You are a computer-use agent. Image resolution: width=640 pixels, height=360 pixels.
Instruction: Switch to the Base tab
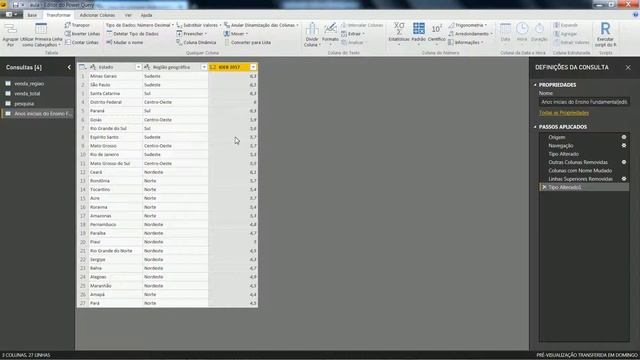point(32,15)
